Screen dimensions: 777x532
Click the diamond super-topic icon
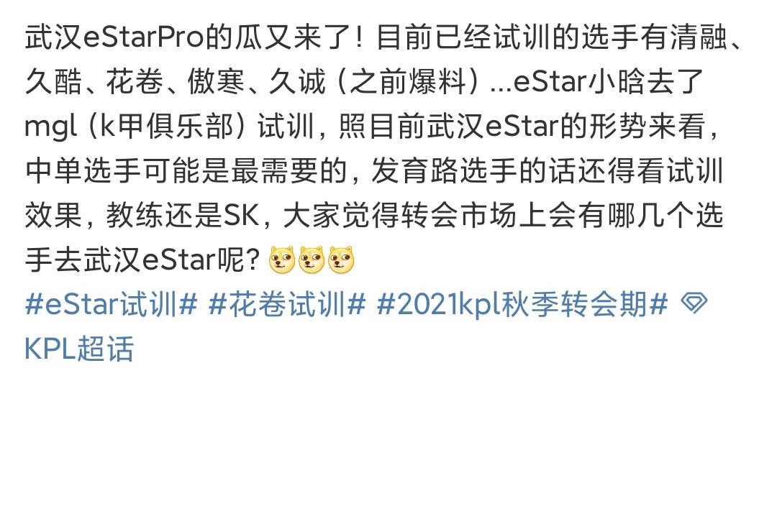(x=694, y=303)
